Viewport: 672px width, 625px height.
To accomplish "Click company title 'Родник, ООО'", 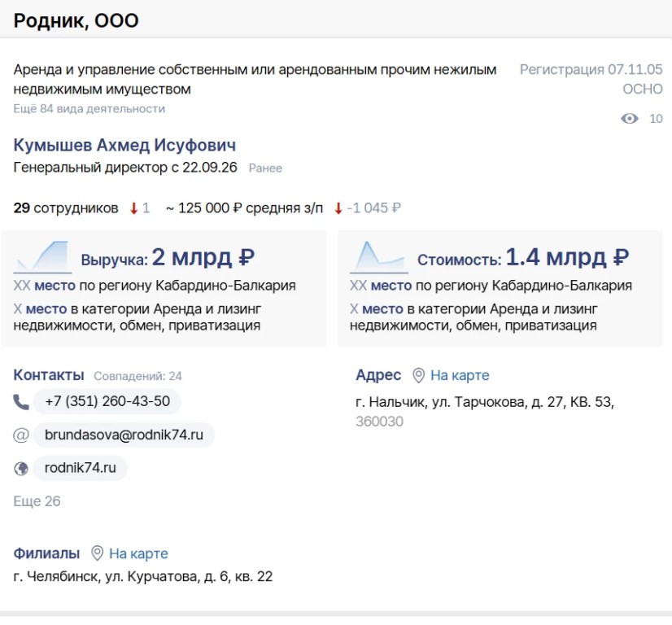I will [76, 20].
